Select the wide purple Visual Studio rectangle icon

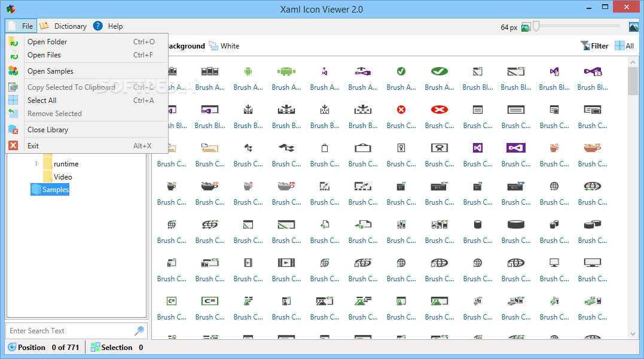click(516, 148)
